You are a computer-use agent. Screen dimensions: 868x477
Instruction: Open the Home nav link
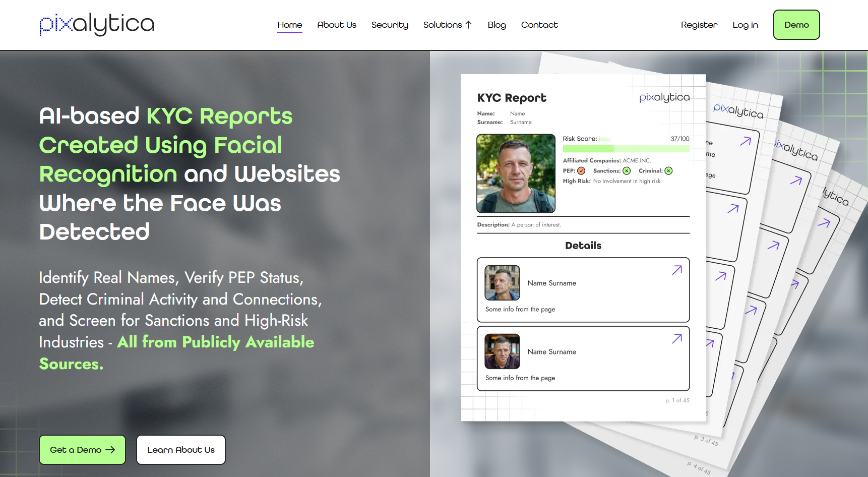(290, 25)
